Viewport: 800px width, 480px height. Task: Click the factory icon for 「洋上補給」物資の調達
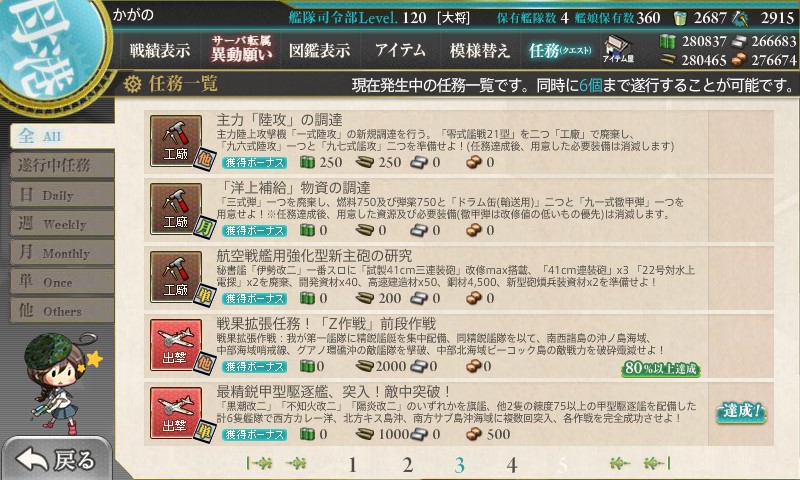tap(176, 209)
